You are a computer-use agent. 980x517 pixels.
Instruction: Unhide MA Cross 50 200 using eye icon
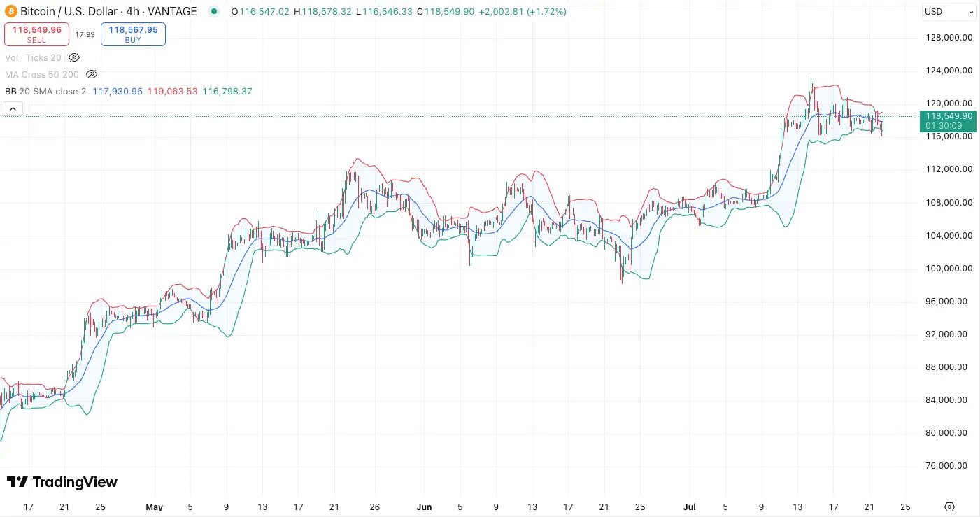point(92,74)
